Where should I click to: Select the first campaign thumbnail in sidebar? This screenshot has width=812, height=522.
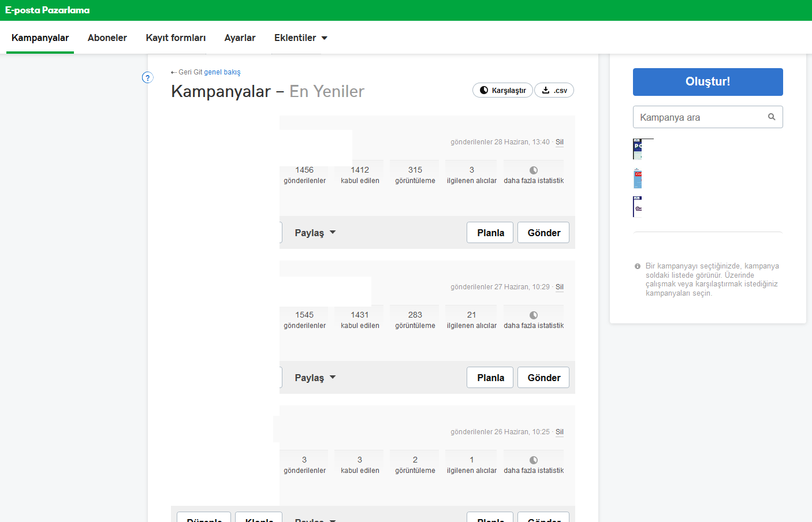638,149
